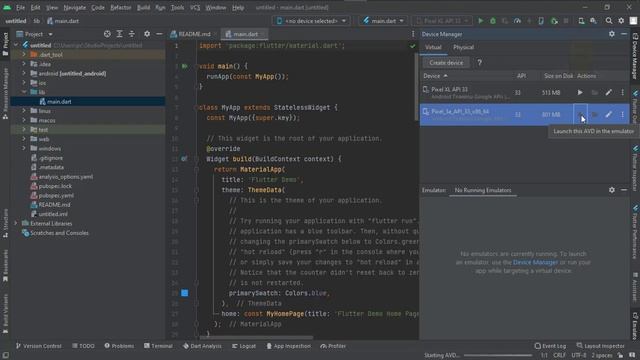Open the Tools menu
640x360 pixels.
177,7
